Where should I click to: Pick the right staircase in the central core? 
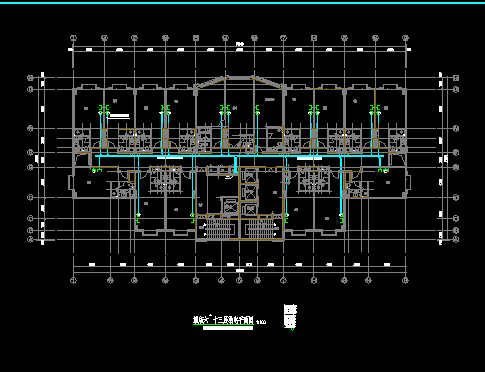tap(261, 228)
